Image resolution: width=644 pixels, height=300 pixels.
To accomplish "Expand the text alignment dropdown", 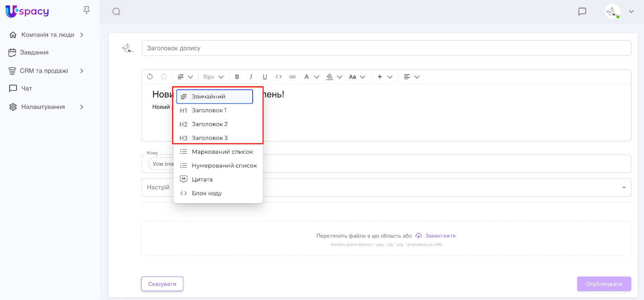I will (x=411, y=77).
